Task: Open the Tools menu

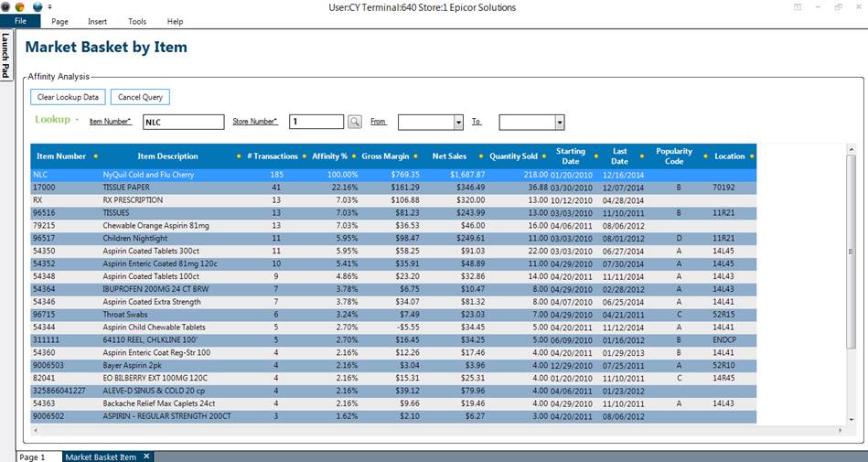Action: point(137,21)
